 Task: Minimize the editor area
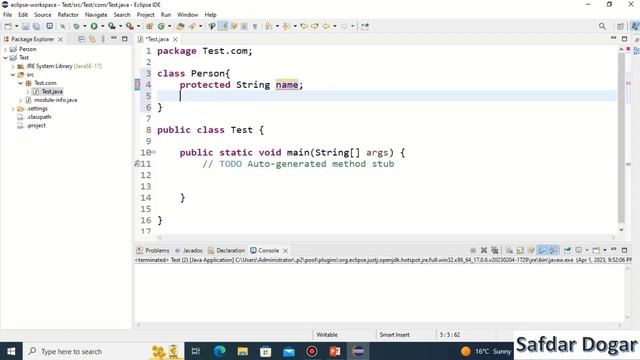[x=613, y=38]
